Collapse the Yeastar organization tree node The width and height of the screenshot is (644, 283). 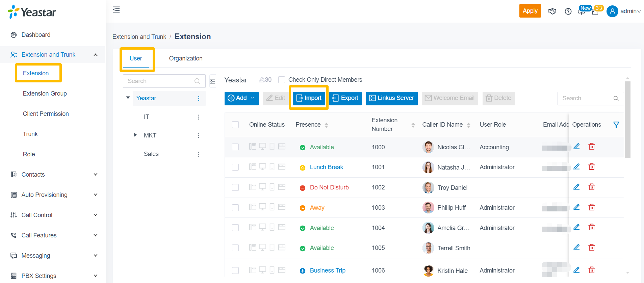pos(128,98)
